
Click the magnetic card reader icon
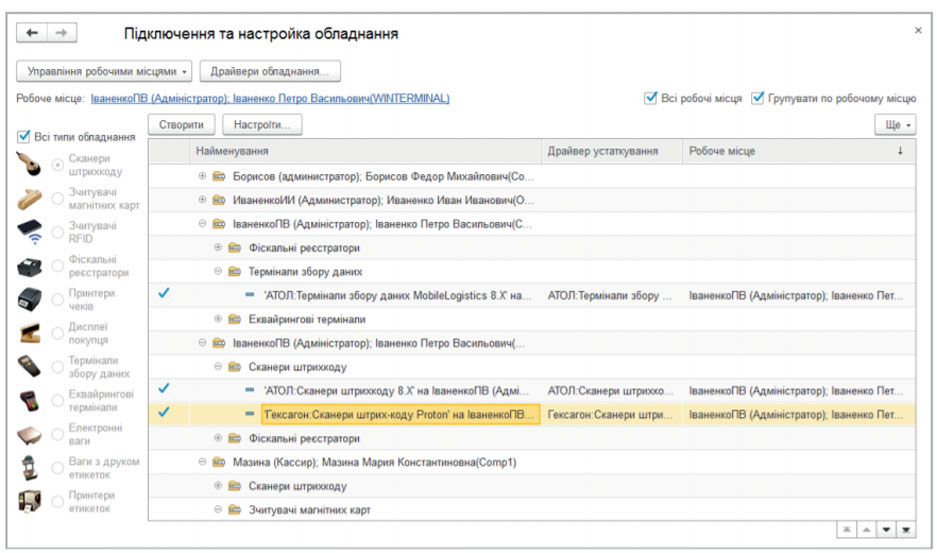coord(29,199)
